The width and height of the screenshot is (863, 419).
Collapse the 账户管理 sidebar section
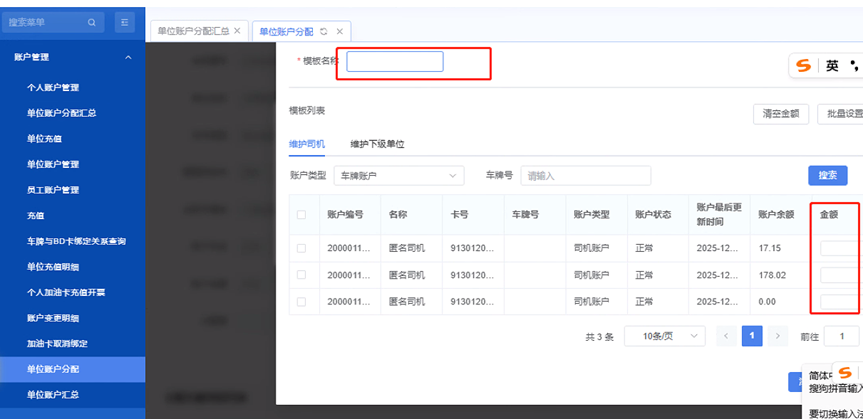128,58
